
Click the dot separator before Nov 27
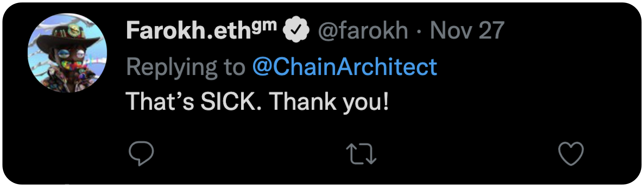[419, 32]
